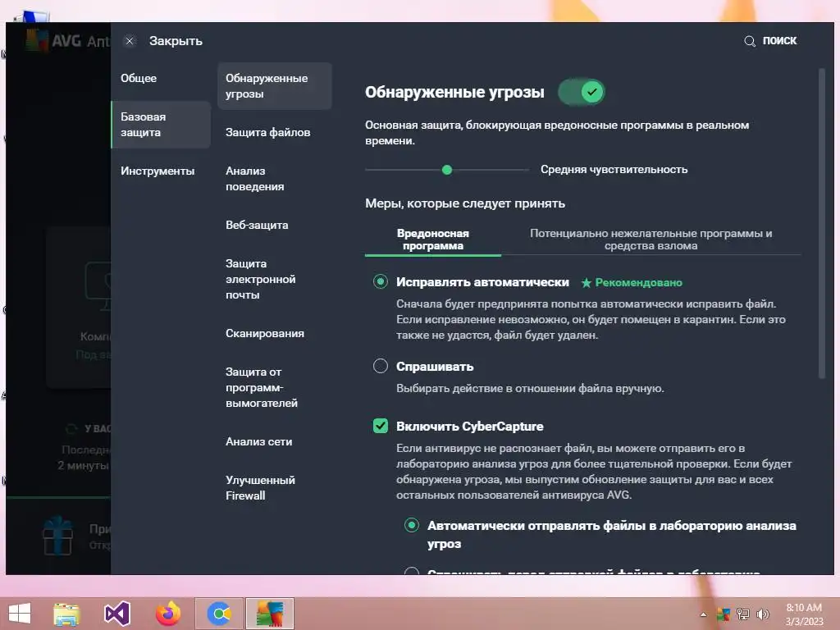Open the network tray icon

(743, 614)
